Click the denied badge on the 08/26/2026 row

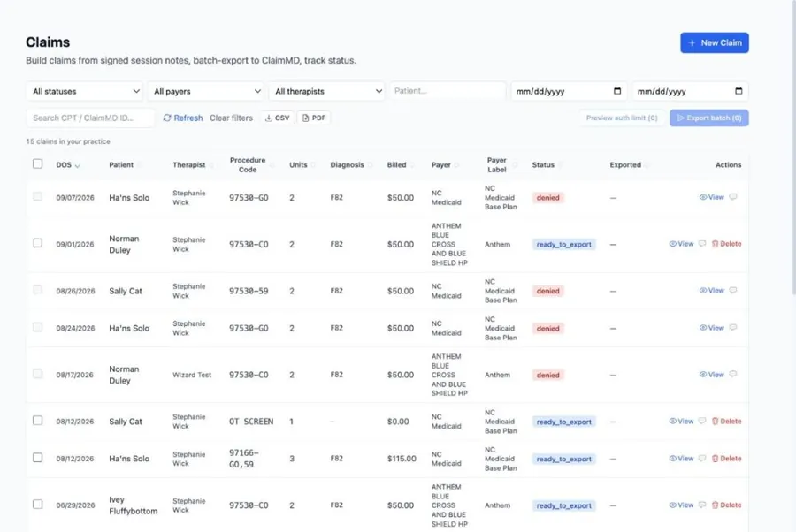coord(547,291)
